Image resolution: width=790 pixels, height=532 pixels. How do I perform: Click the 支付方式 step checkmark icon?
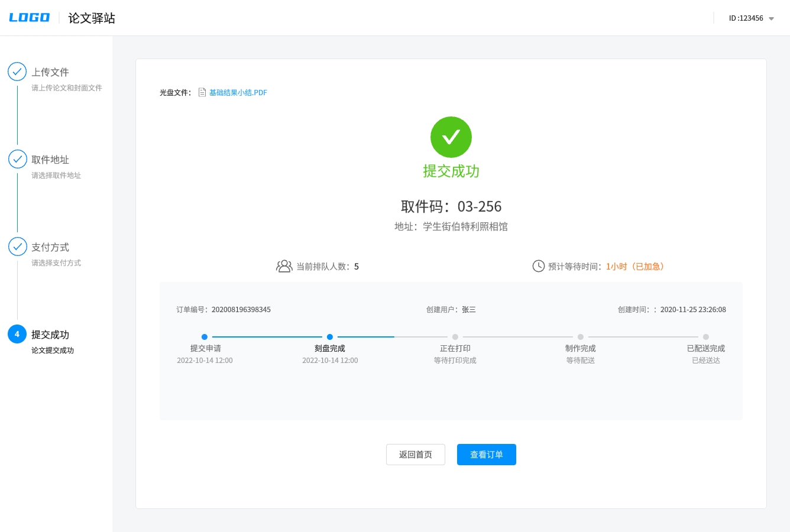click(17, 246)
